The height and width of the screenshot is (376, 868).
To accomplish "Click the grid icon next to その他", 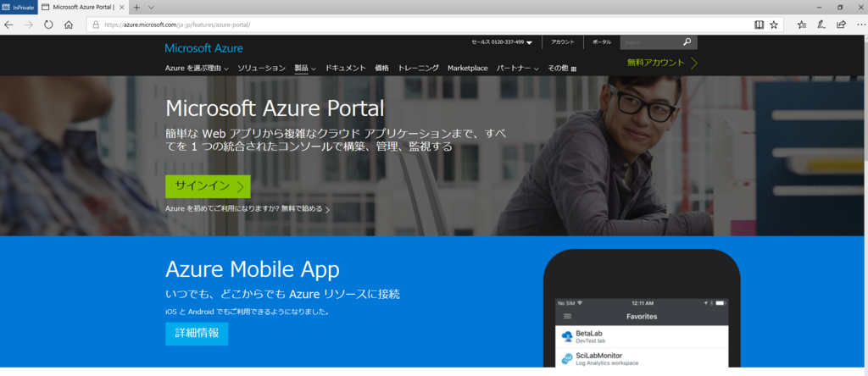I will point(574,69).
